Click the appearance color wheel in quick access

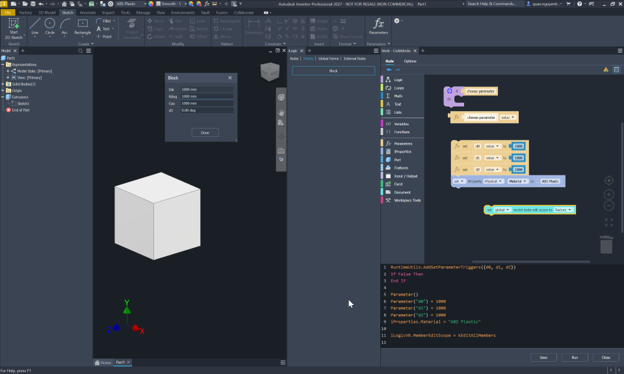click(151, 4)
